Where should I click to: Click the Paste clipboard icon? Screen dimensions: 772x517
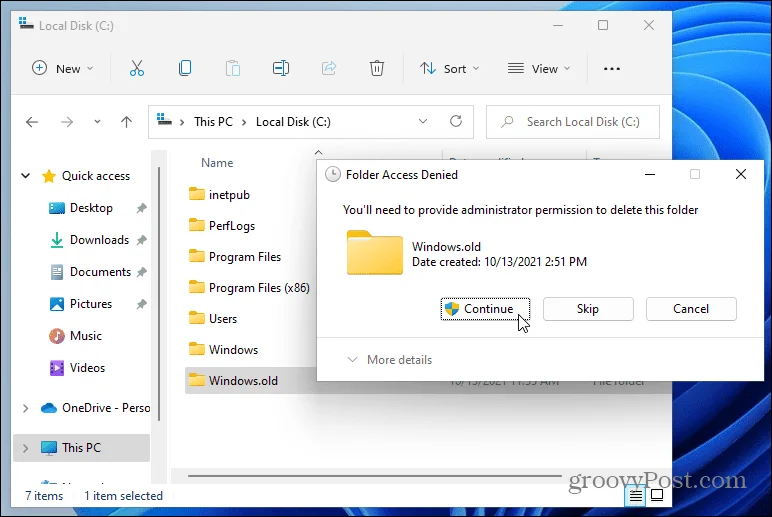coord(232,68)
